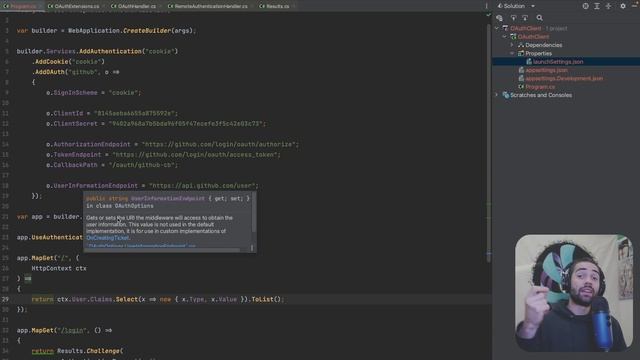Click the search magnifier in Solution explorer
The image size is (640, 360).
[540, 18]
